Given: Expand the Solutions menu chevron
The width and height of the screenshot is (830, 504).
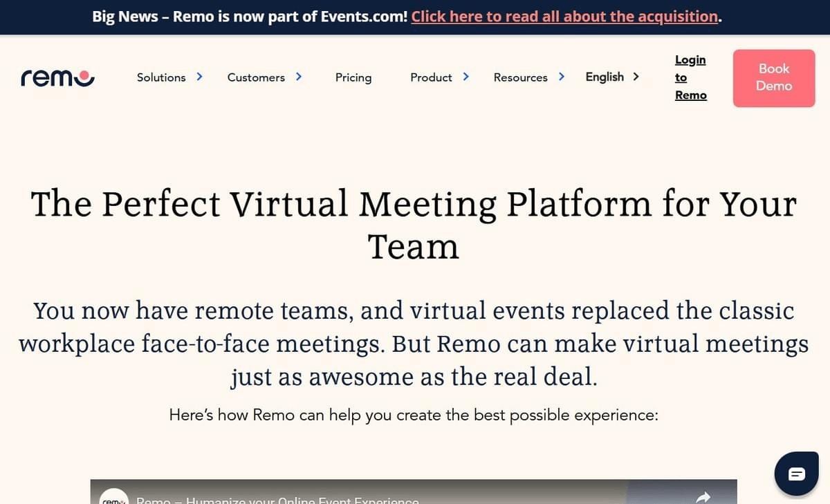Looking at the screenshot, I should tap(199, 77).
